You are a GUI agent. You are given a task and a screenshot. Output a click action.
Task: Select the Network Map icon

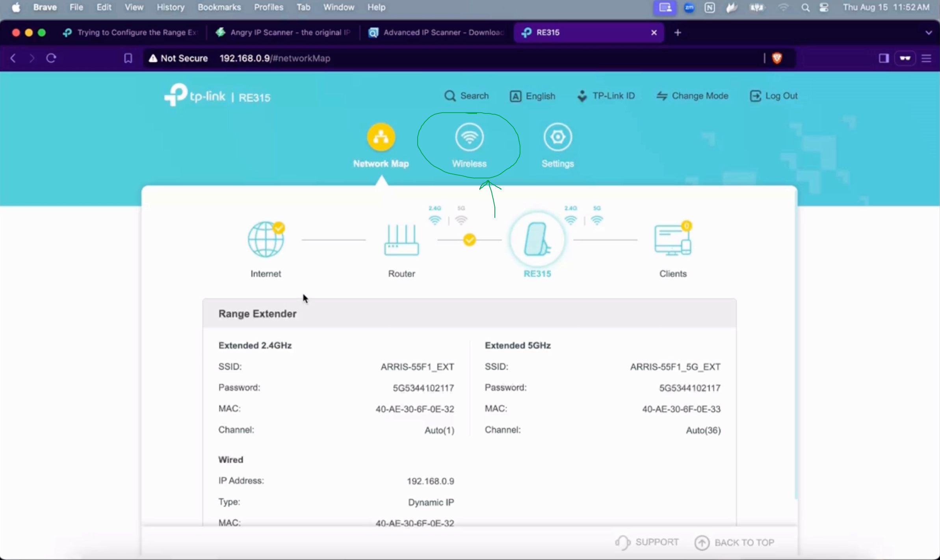(381, 137)
